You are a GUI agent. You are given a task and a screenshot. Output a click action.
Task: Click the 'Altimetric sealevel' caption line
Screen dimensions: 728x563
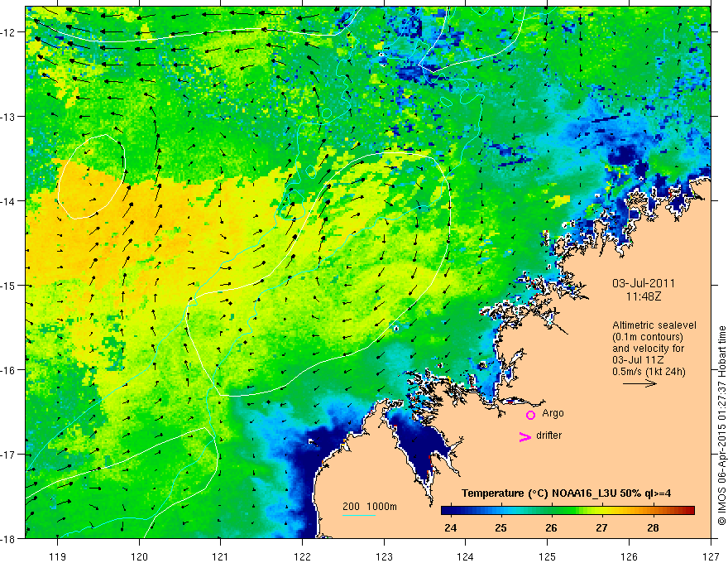pyautogui.click(x=654, y=325)
